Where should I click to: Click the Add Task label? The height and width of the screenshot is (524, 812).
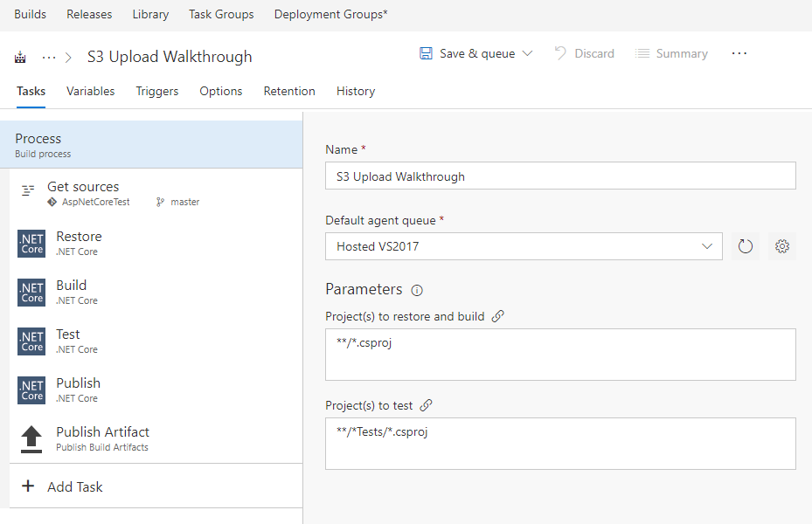tap(75, 486)
